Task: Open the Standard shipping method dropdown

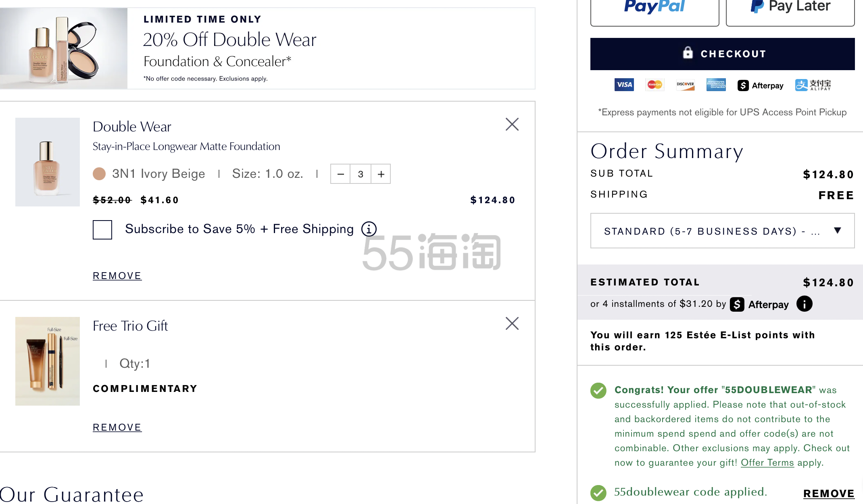Action: point(722,231)
